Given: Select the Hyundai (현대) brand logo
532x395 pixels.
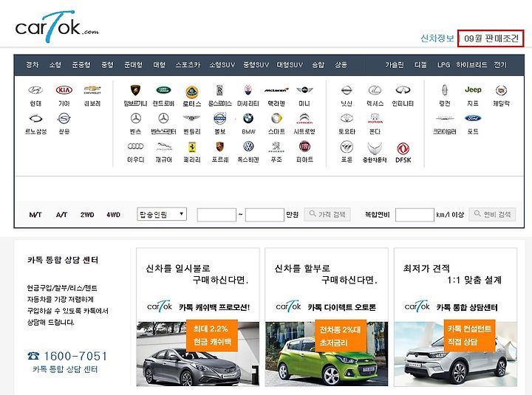Looking at the screenshot, I should coord(35,90).
